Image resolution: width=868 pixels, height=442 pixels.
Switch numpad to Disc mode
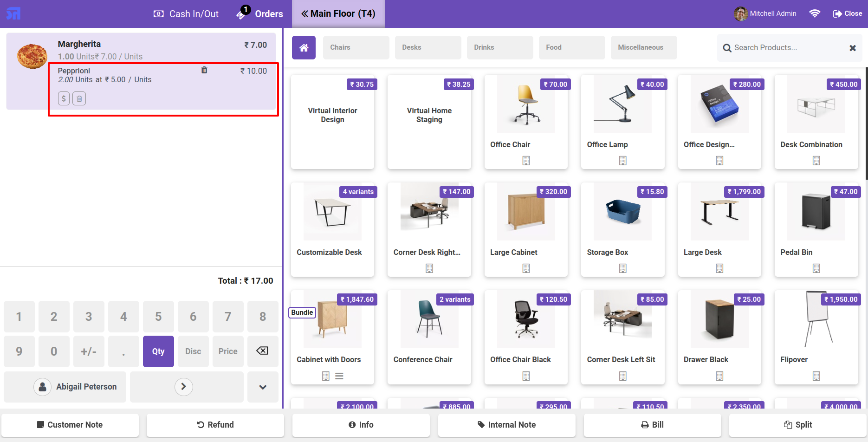(x=193, y=351)
